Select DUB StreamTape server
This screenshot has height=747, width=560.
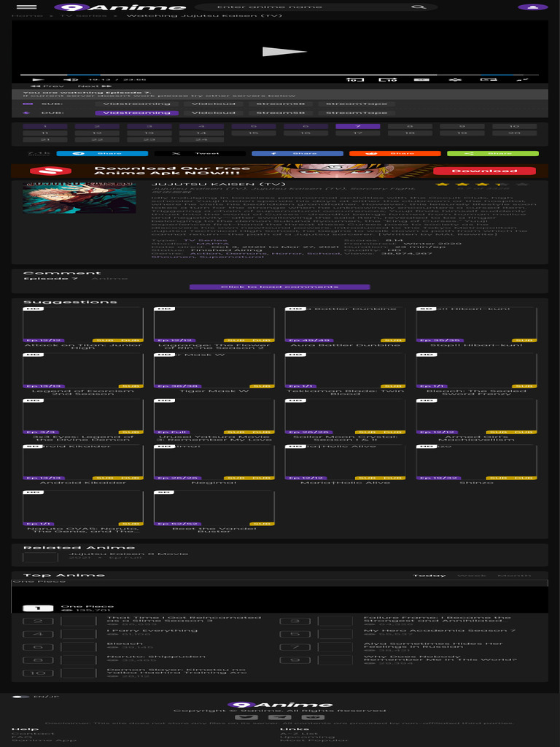click(357, 113)
